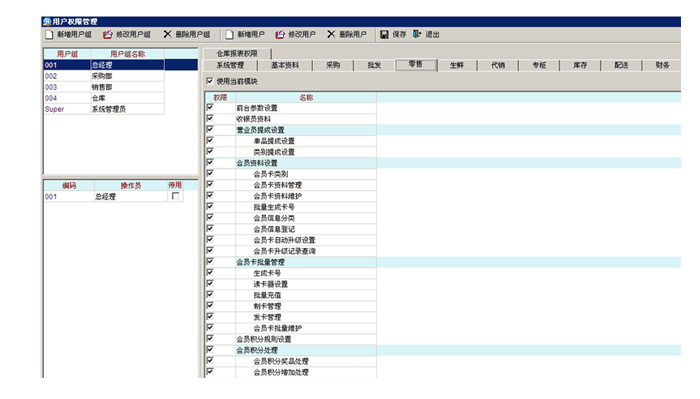Select the 发卡管理 row name

tap(267, 317)
